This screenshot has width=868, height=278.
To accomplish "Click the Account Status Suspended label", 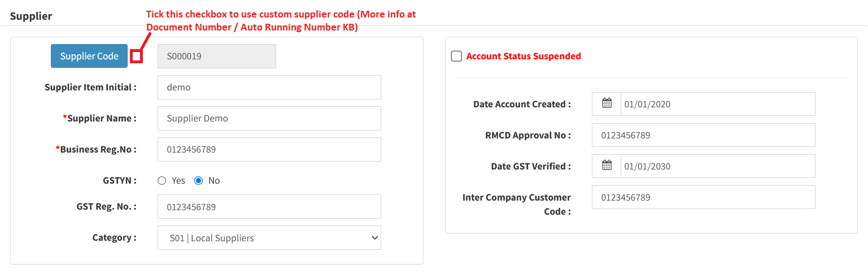I will click(x=524, y=57).
